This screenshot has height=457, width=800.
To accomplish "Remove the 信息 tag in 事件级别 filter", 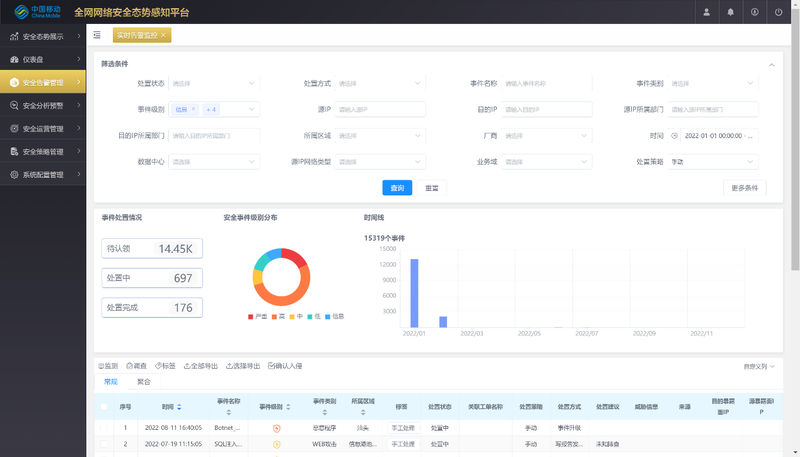I will [x=193, y=109].
